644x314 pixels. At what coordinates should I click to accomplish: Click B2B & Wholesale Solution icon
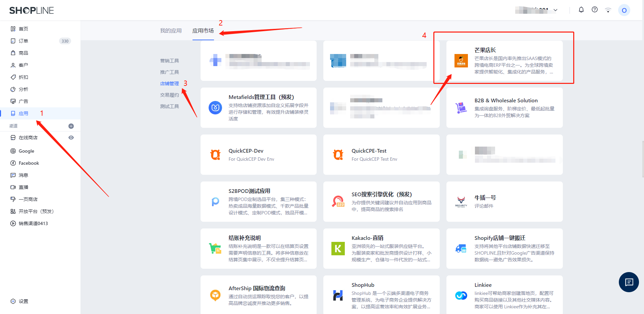tap(461, 108)
